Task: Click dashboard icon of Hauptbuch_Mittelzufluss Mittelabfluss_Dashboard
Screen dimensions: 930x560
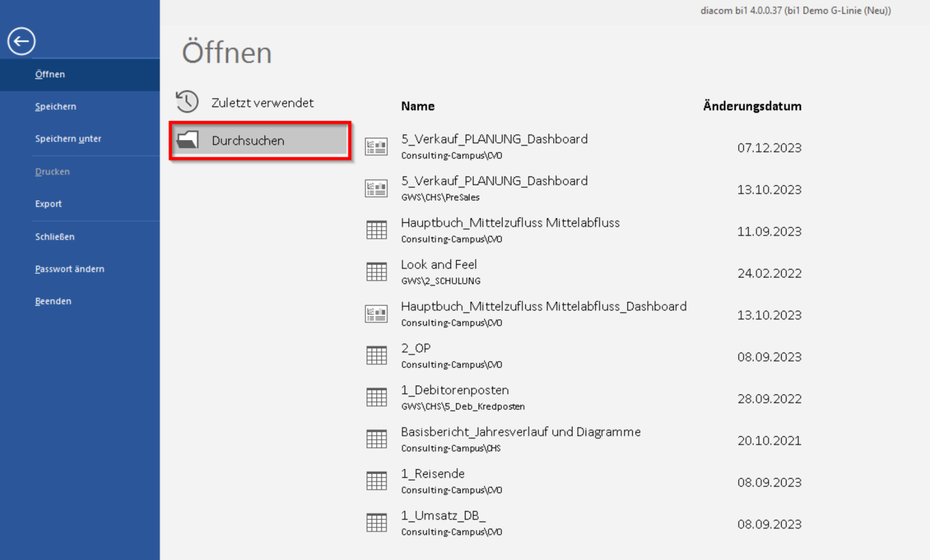Action: coord(376,314)
